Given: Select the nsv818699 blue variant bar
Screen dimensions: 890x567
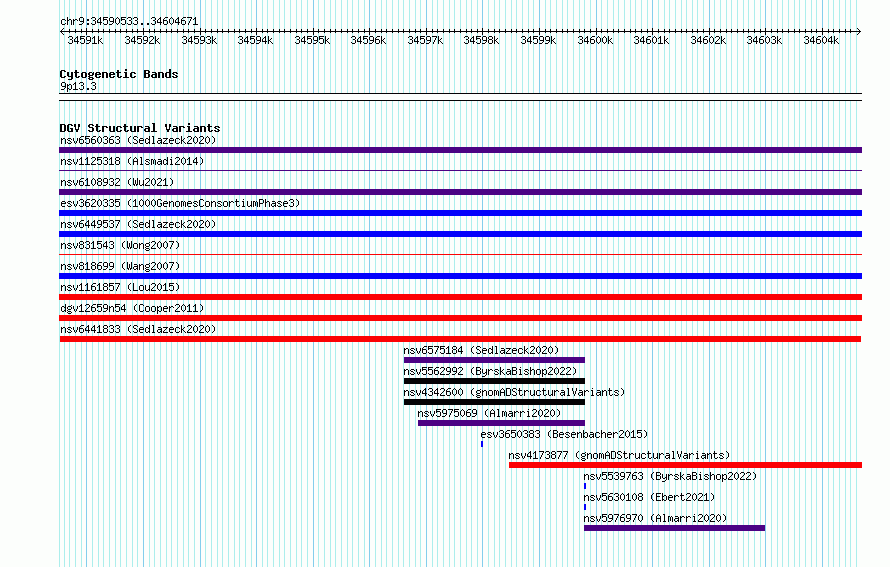Looking at the screenshot, I should (460, 276).
